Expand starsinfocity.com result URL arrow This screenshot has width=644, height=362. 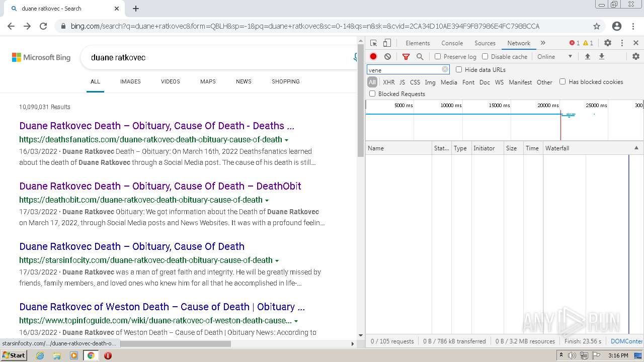tap(277, 260)
